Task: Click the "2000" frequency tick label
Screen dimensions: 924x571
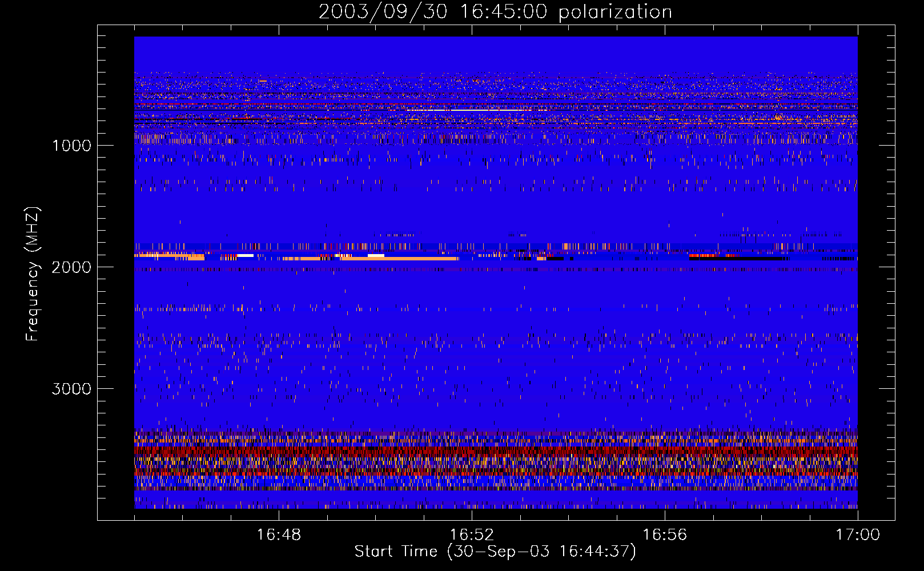Action: point(71,267)
